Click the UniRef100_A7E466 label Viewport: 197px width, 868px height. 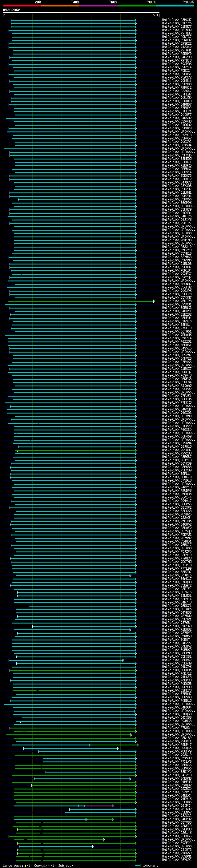177,362
